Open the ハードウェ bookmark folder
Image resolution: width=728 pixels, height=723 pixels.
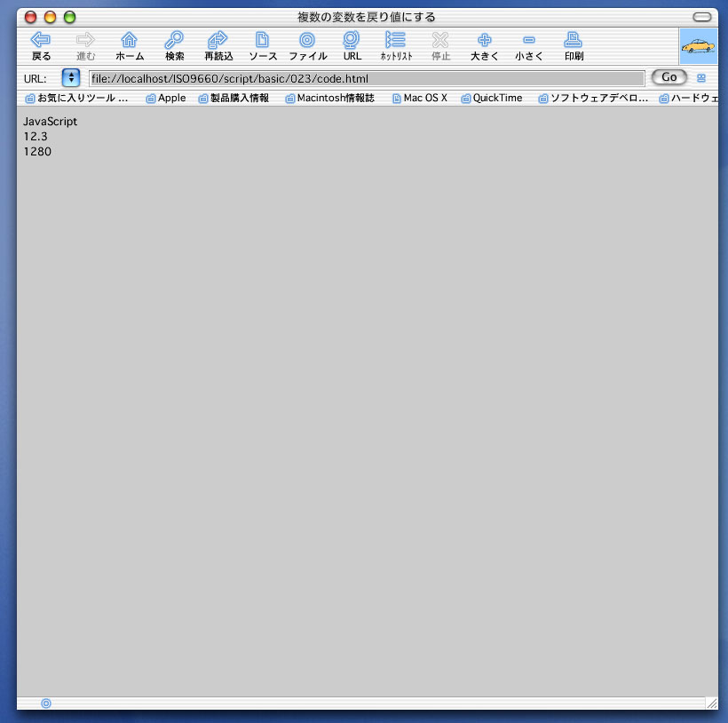688,98
